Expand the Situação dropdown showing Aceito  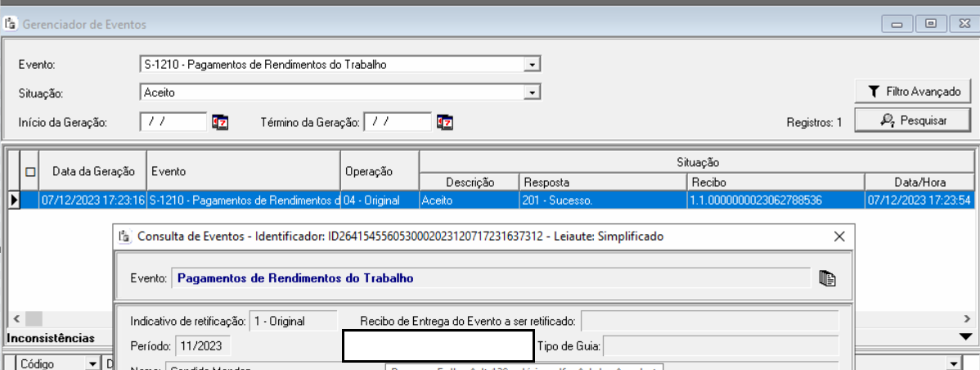click(532, 92)
